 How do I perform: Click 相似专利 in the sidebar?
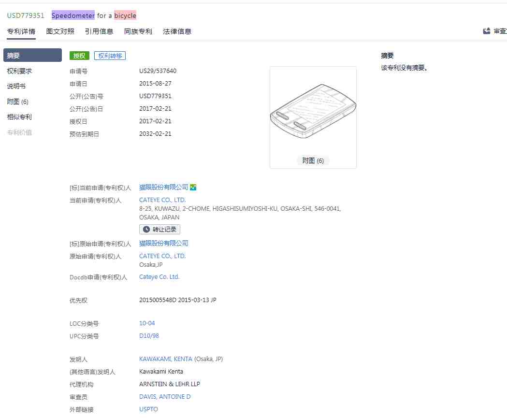[x=19, y=117]
